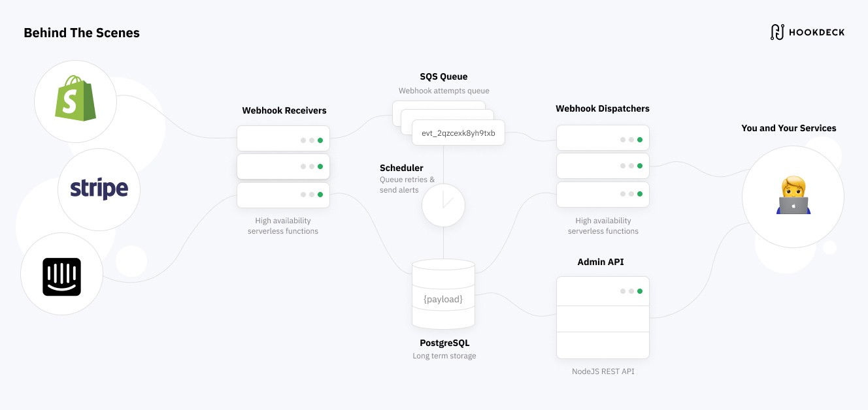Click the bottom row of Admin API box
Image resolution: width=868 pixels, height=410 pixels.
coord(603,345)
